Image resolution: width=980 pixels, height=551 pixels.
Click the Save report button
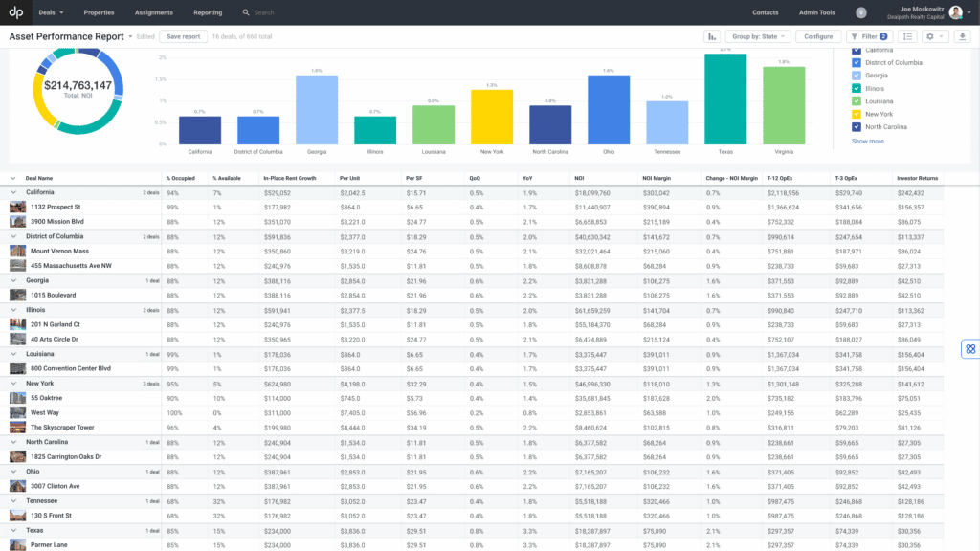[x=183, y=36]
